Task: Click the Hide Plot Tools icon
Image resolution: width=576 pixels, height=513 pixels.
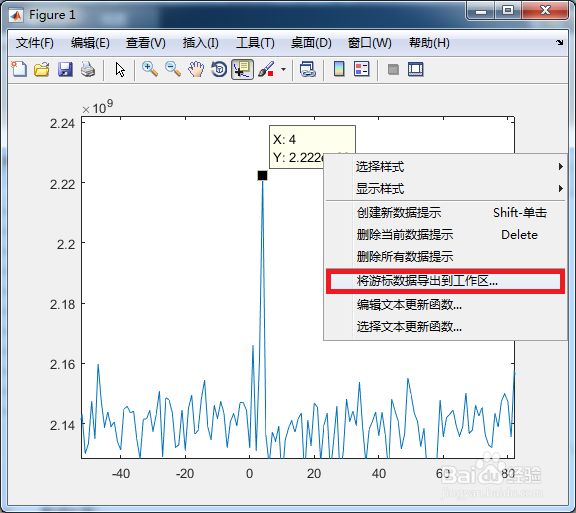Action: (393, 69)
